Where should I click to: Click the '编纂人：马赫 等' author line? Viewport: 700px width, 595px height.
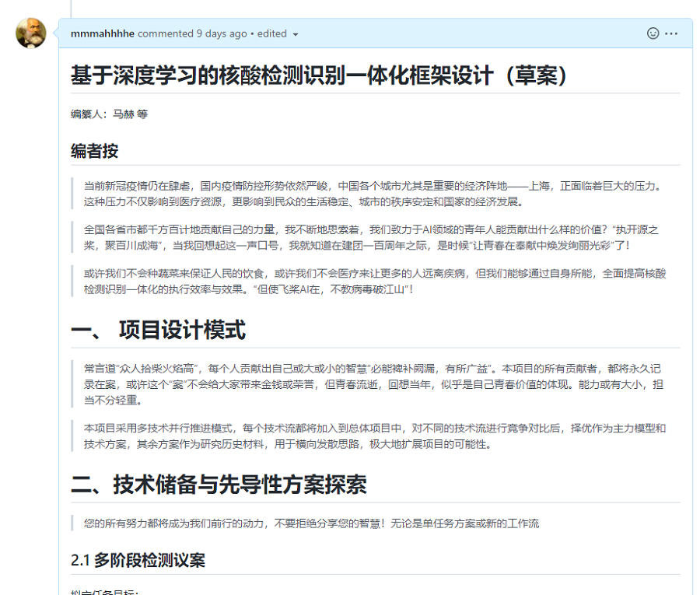pyautogui.click(x=109, y=114)
